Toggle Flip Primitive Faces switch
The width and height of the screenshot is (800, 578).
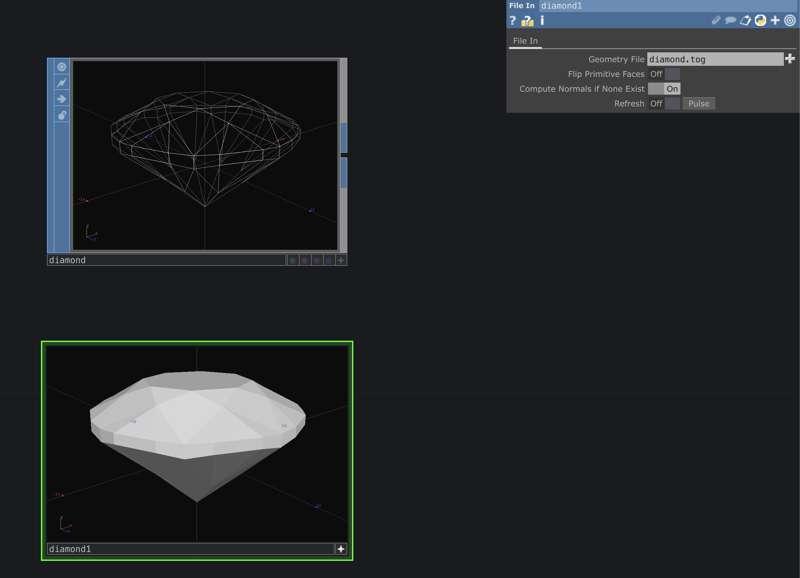tap(664, 74)
